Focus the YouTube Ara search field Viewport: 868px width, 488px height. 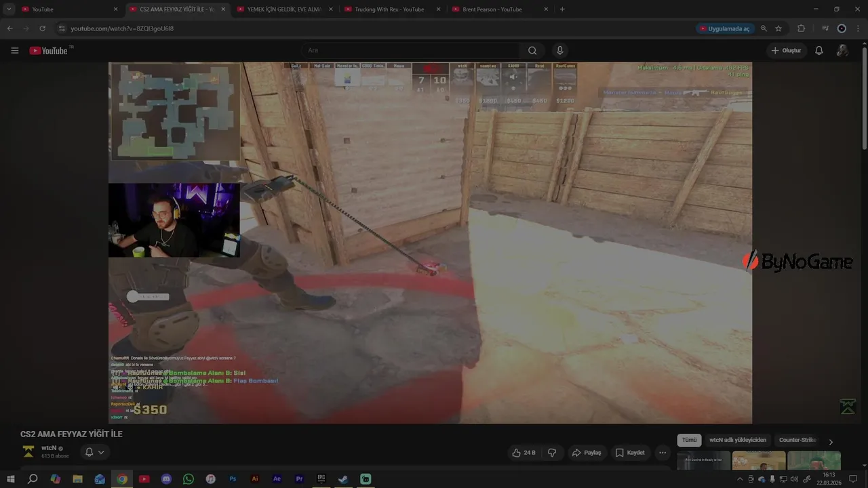click(410, 50)
